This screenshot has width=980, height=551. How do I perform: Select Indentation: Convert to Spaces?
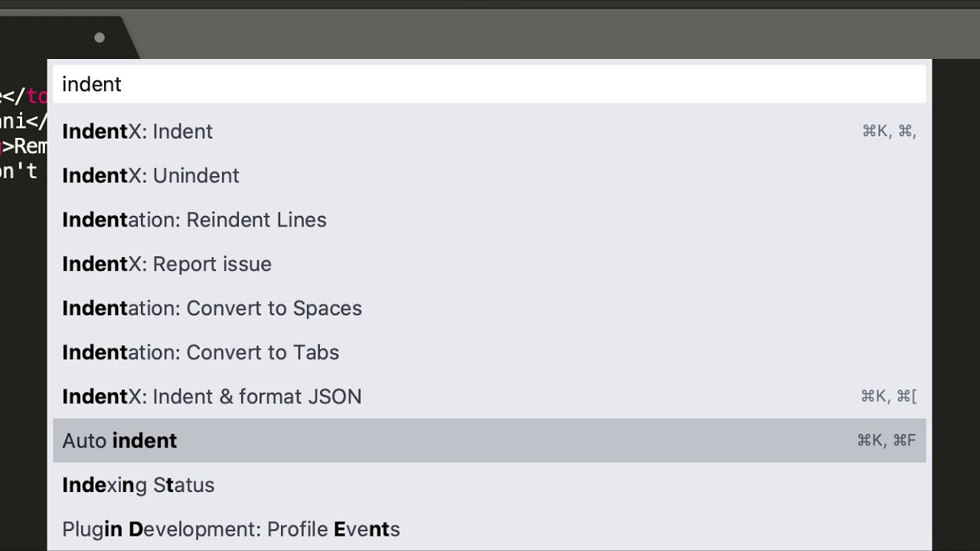pyautogui.click(x=489, y=308)
